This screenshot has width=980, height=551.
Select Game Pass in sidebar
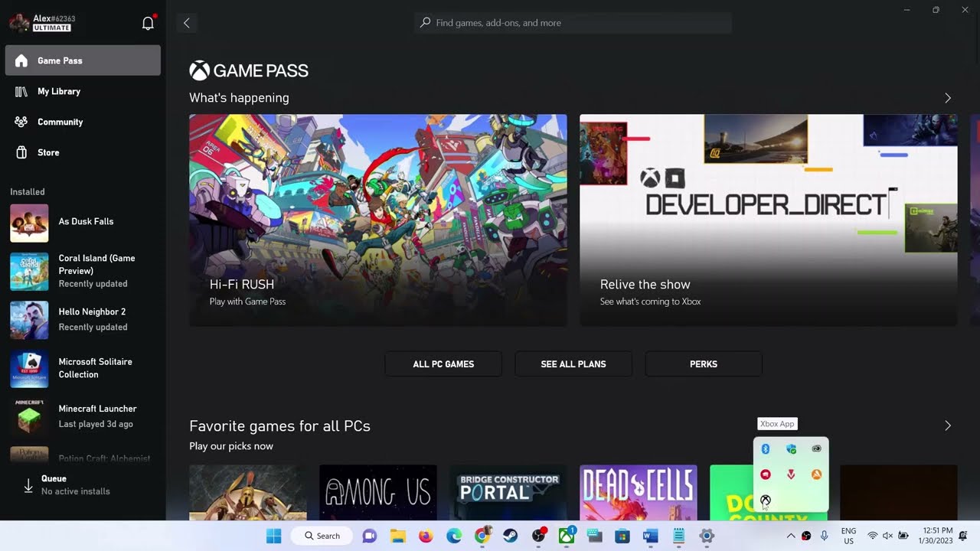point(83,60)
